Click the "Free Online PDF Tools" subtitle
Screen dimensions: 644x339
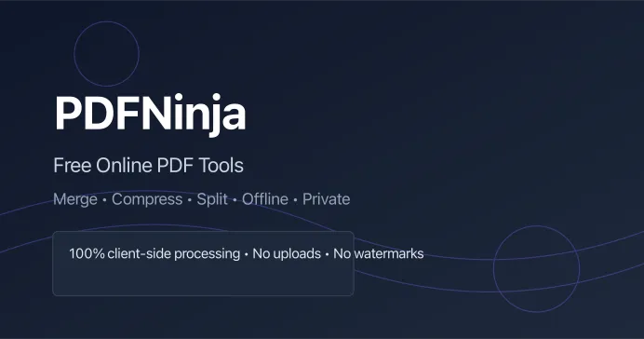tap(148, 166)
